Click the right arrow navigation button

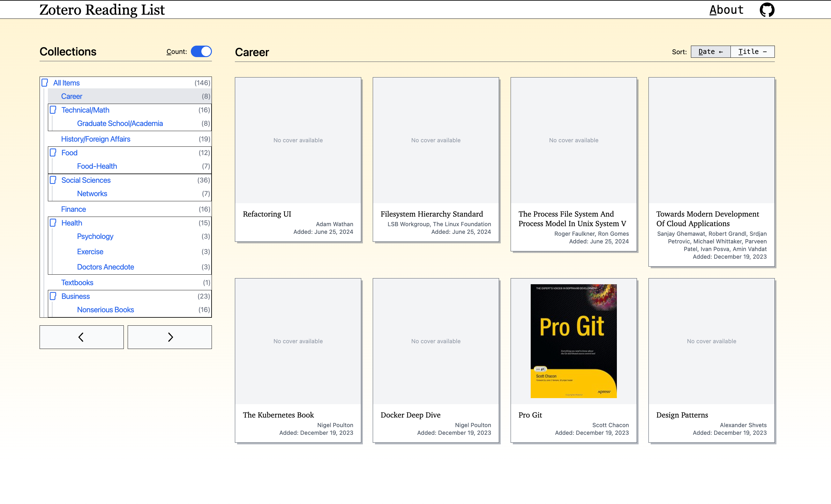tap(170, 337)
